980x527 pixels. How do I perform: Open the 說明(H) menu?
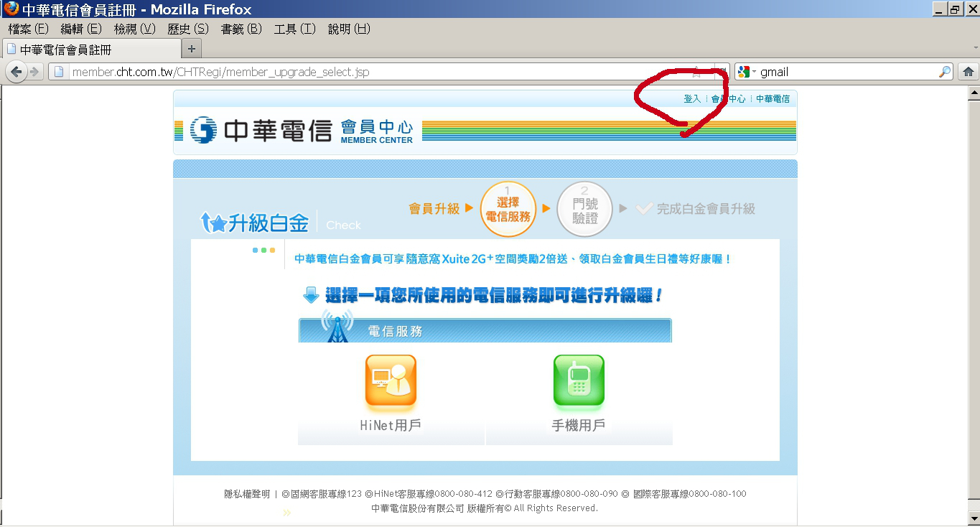click(x=349, y=29)
